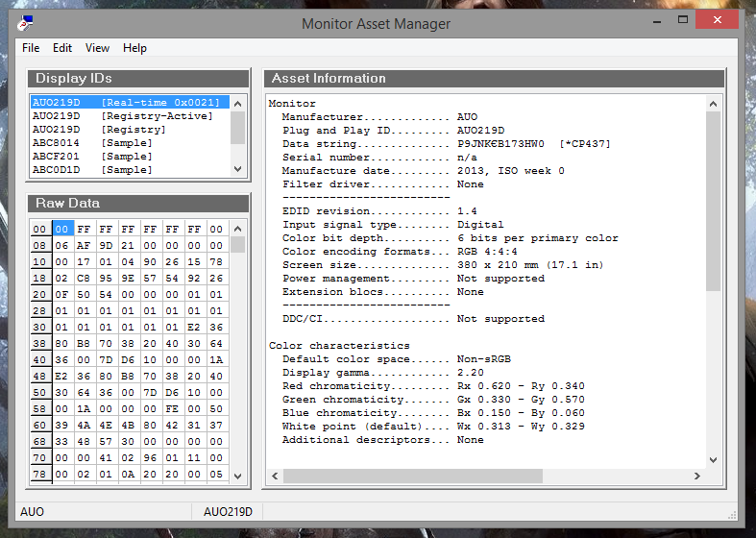756x538 pixels.
Task: Click the Plug and Play ID line
Action: click(394, 130)
